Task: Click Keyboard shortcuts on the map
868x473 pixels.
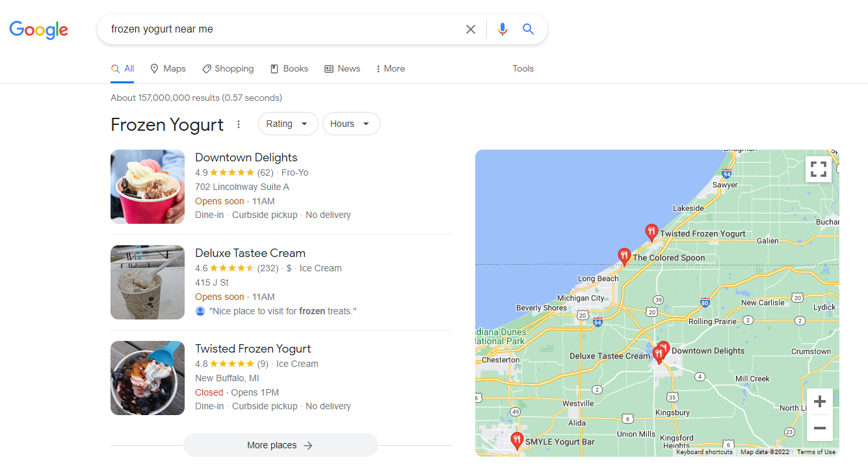Action: (704, 452)
